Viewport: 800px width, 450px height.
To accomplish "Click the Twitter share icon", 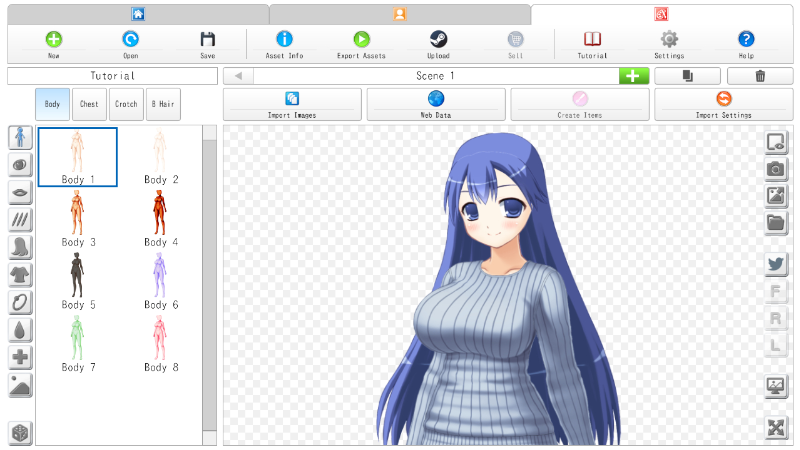I will click(x=776, y=264).
